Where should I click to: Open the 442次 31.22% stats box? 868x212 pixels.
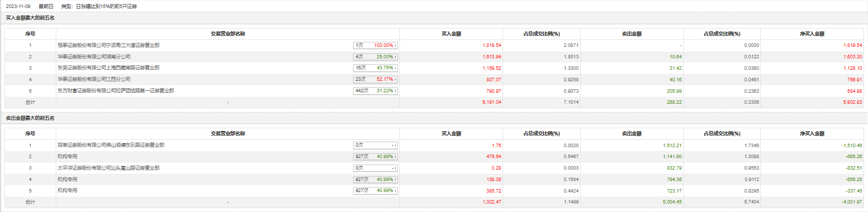tap(375, 91)
